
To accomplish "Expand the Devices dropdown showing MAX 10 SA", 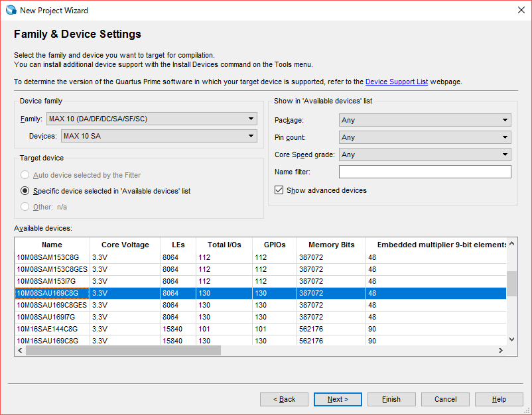I will click(159, 136).
